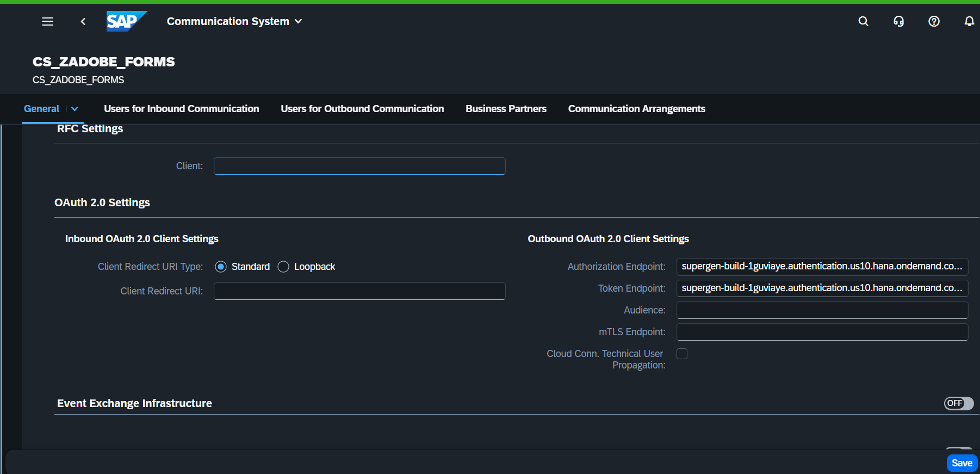The height and width of the screenshot is (474, 980).
Task: Focus the Token Endpoint field
Action: click(x=822, y=288)
